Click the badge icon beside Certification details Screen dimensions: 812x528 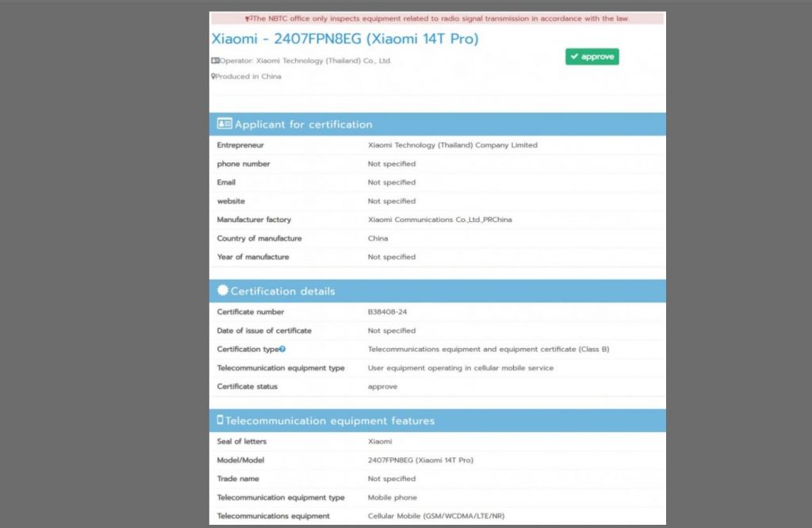(223, 290)
